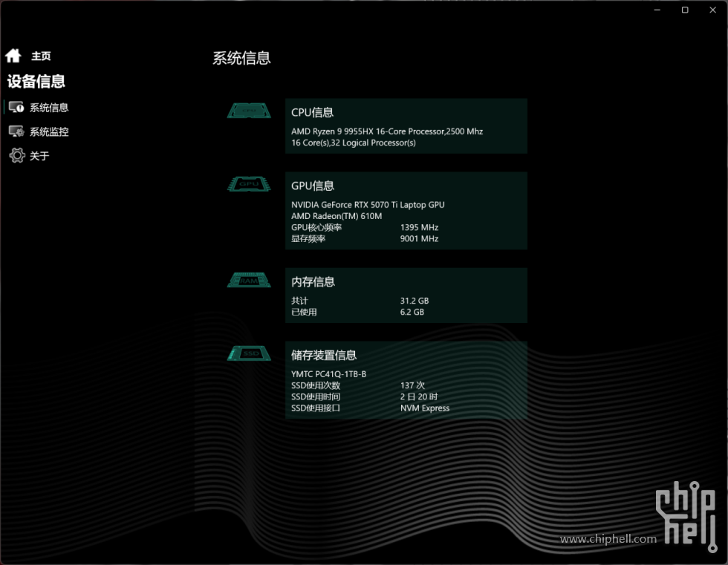Click the NVM Express interface value
Screen dimensions: 728x565
point(425,408)
